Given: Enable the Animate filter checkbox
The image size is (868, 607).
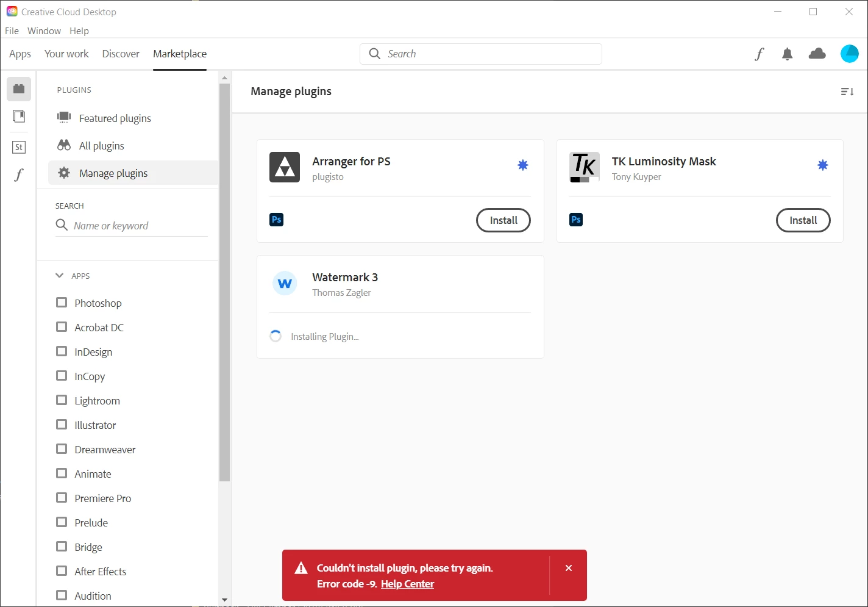Looking at the screenshot, I should tap(62, 473).
